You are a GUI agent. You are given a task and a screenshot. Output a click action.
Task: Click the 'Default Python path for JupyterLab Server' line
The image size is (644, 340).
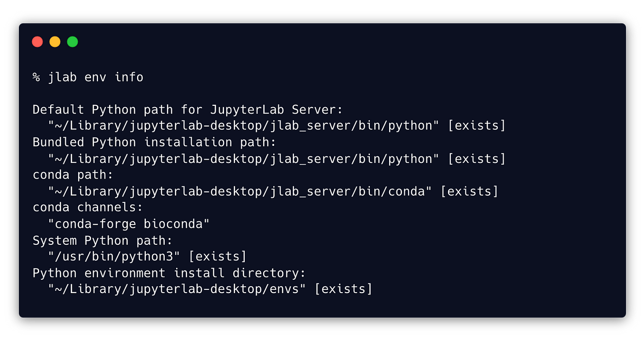[188, 110]
